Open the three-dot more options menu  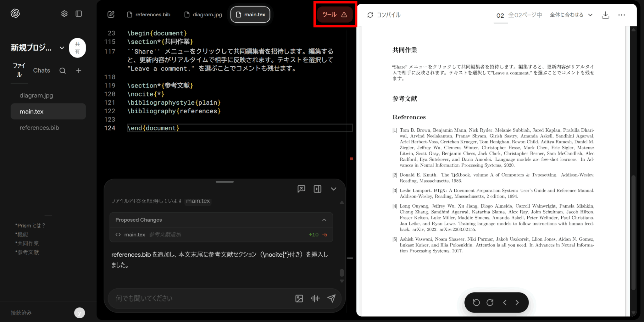tap(621, 15)
